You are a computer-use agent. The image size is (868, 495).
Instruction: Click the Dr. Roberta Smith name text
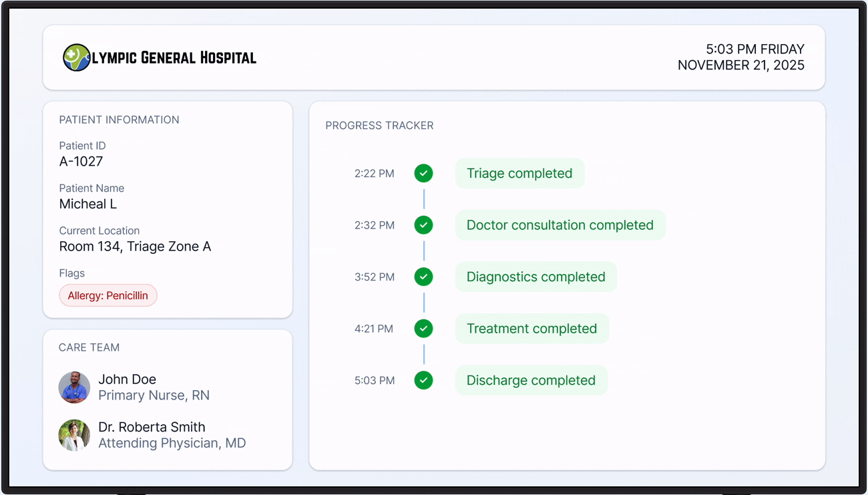point(152,427)
